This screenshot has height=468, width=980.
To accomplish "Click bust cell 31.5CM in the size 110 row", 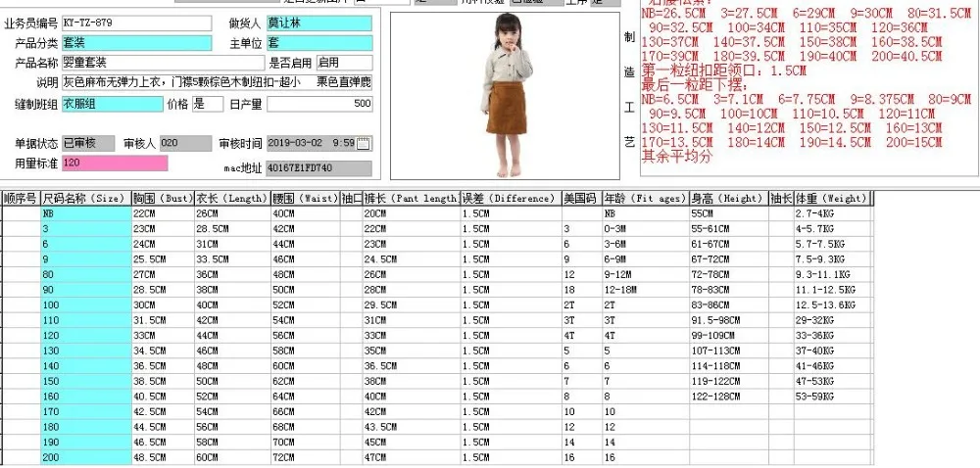I will (163, 320).
